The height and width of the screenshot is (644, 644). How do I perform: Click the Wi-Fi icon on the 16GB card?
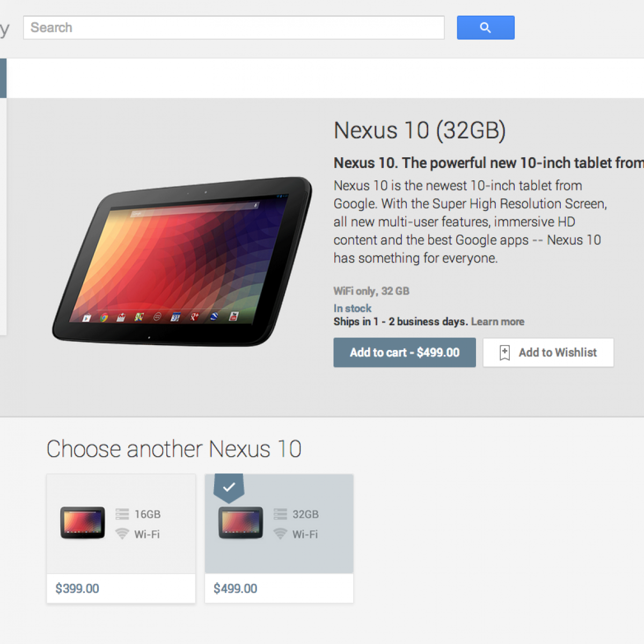(122, 534)
